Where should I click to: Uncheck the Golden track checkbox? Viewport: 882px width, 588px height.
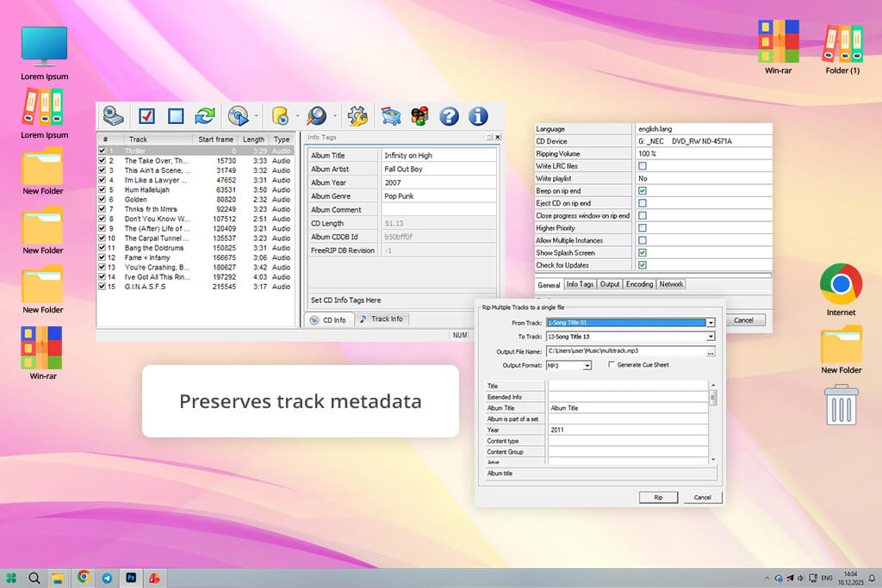(x=102, y=199)
